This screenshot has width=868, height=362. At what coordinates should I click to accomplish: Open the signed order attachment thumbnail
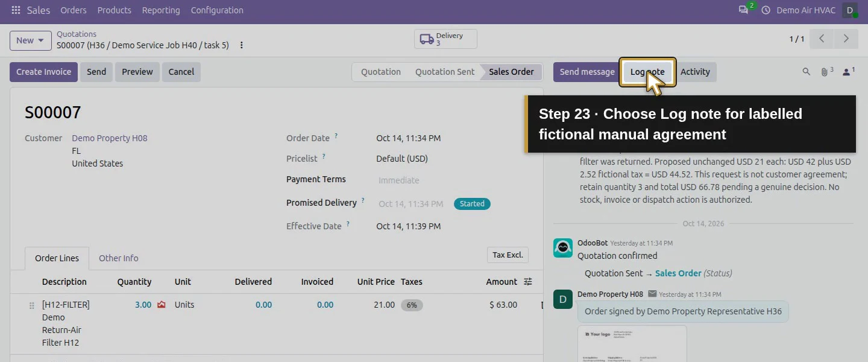pos(632,344)
